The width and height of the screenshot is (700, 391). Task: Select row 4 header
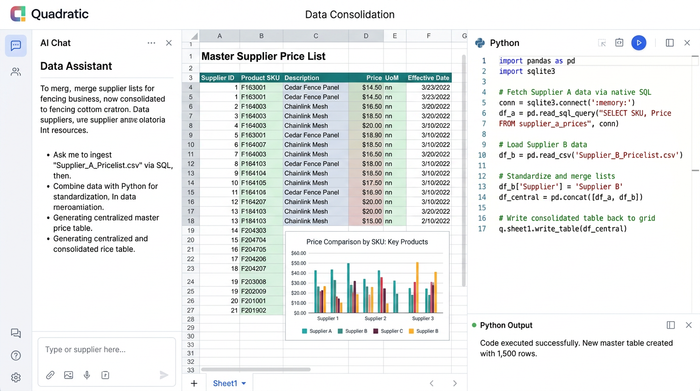[x=191, y=87]
